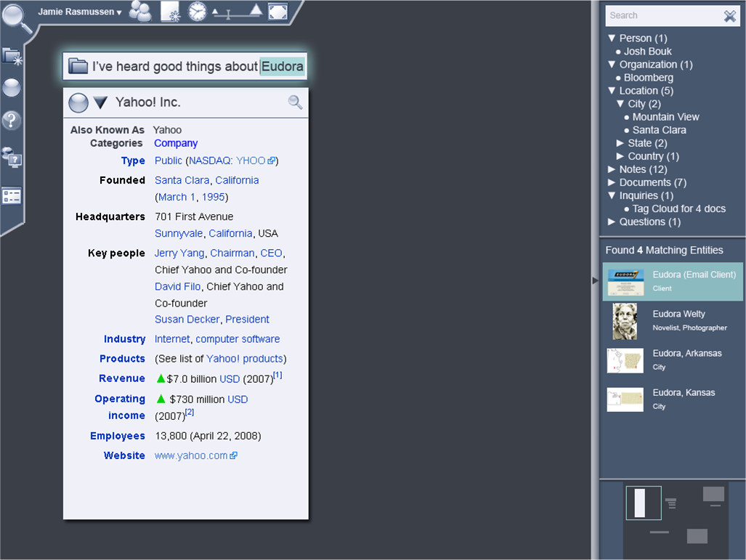
Task: Open the Company category link
Action: click(x=176, y=143)
